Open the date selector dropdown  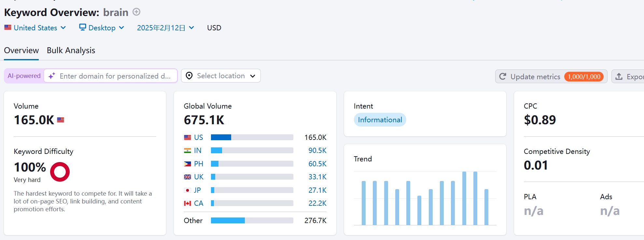(165, 28)
